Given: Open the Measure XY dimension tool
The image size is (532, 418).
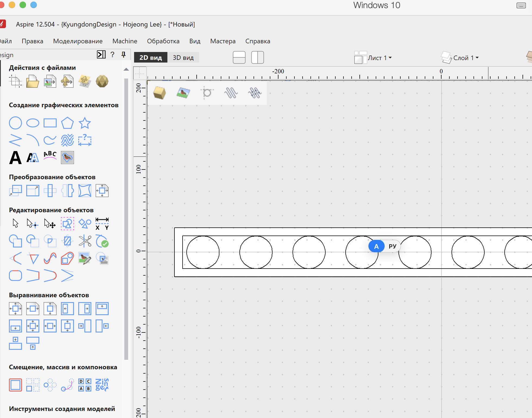Looking at the screenshot, I should [102, 224].
